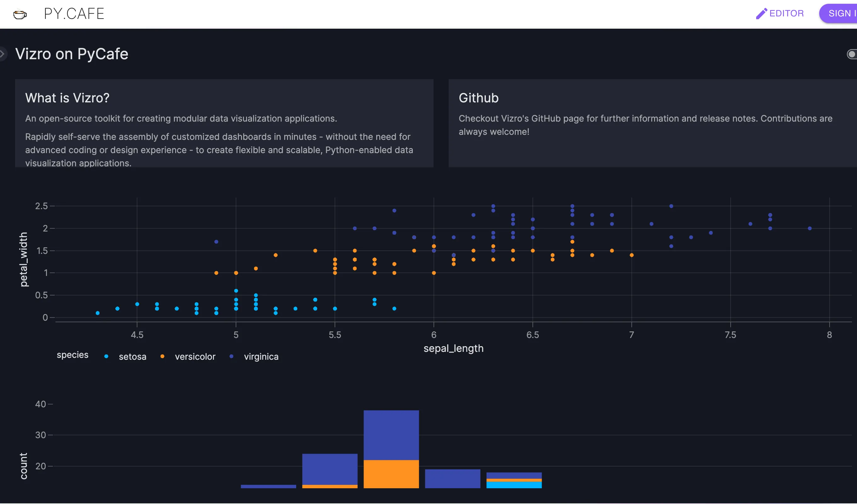This screenshot has width=857, height=504.
Task: Click the blue setosa legend marker dot
Action: pyautogui.click(x=106, y=356)
